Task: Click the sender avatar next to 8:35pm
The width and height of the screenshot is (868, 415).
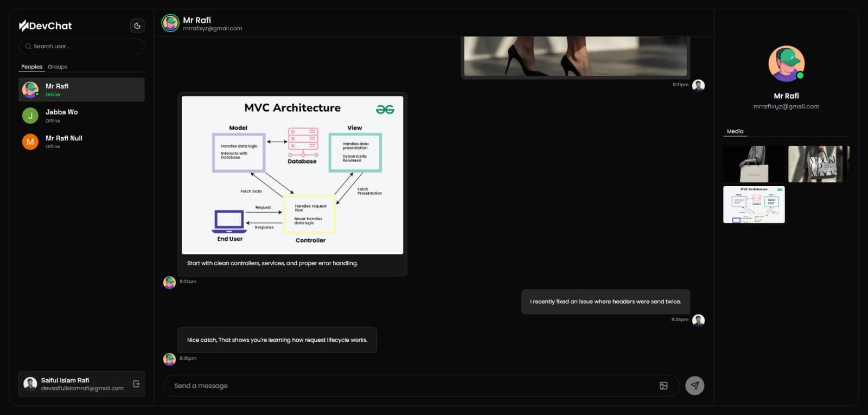Action: 169,359
